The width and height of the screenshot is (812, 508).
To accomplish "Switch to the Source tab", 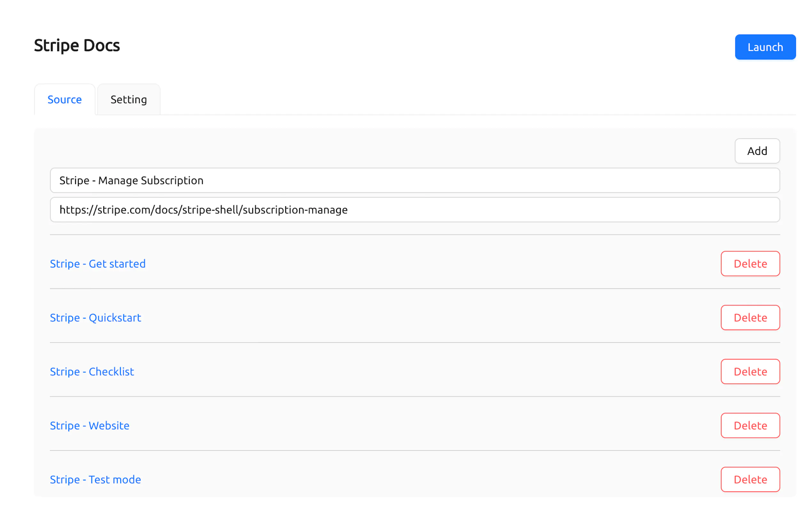I will point(65,99).
